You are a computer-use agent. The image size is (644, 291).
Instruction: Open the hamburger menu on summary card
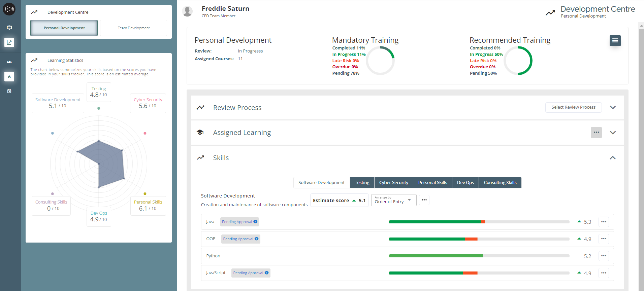point(615,41)
